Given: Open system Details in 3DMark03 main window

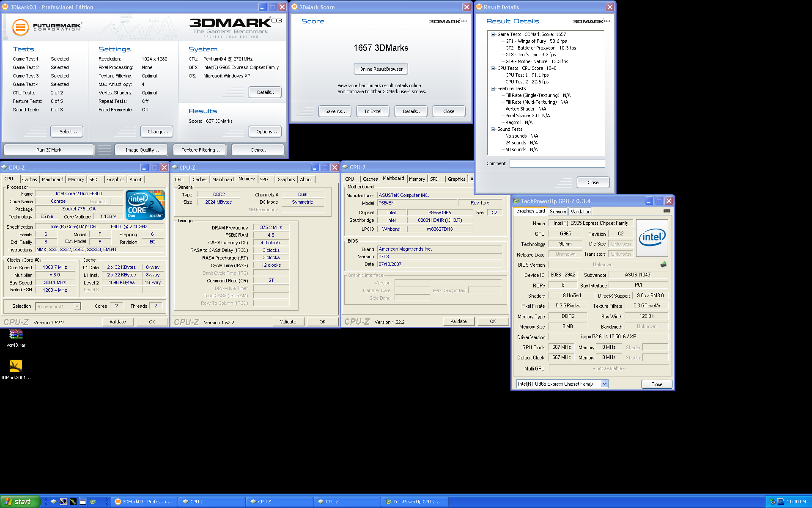Looking at the screenshot, I should [266, 92].
